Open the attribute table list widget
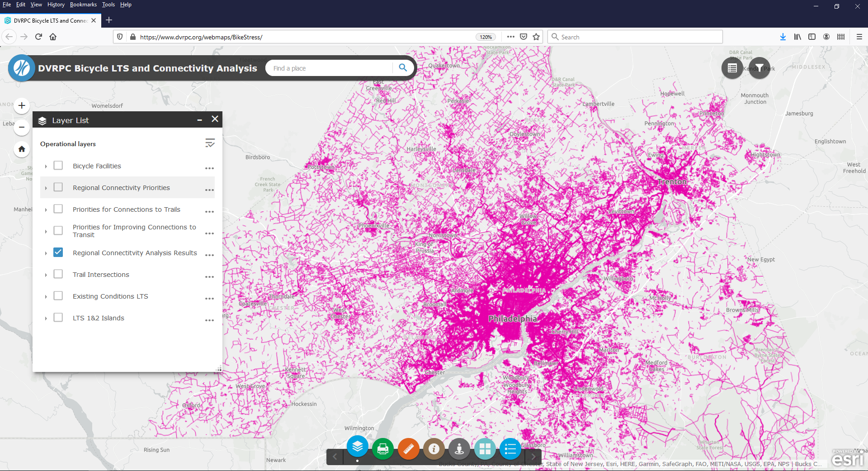The width and height of the screenshot is (868, 471). (732, 68)
